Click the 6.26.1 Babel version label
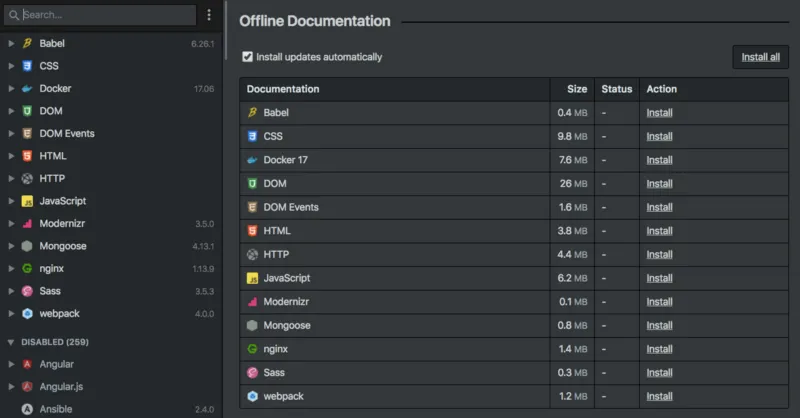Viewport: 800px width, 418px height. click(x=203, y=44)
